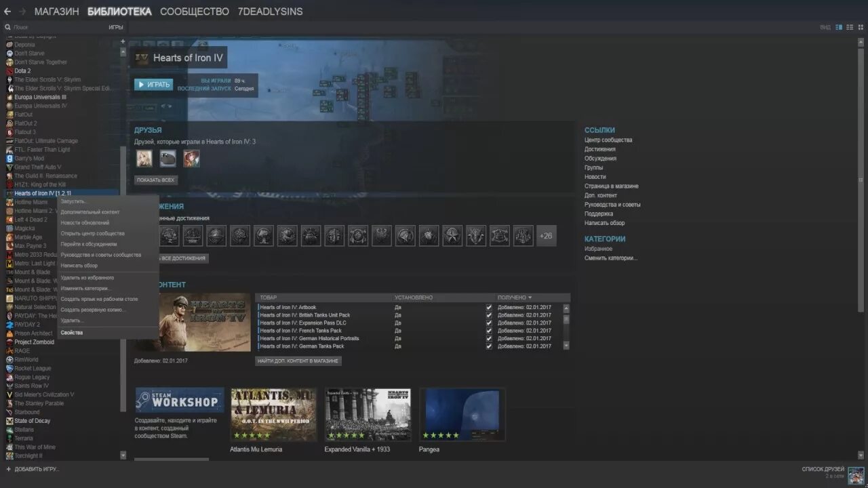Open Сменить категории link
868x488 pixels.
(611, 258)
